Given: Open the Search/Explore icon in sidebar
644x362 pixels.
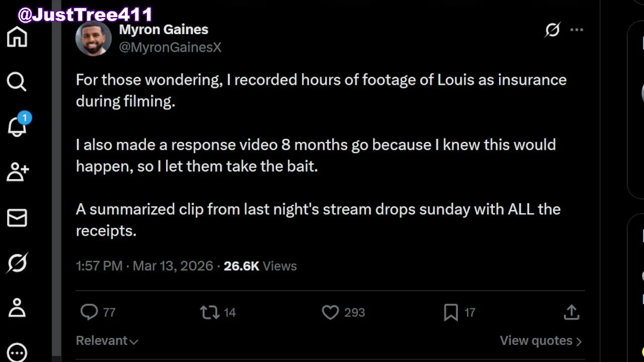Looking at the screenshot, I should [x=17, y=81].
